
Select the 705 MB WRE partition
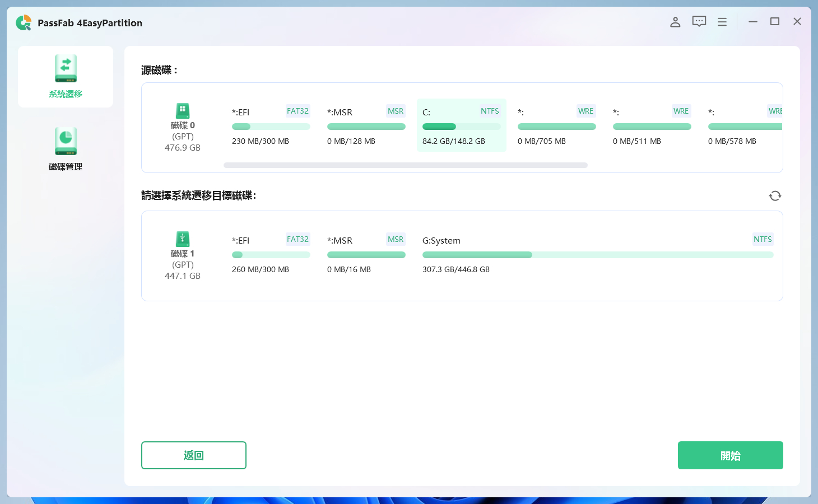[556, 125]
